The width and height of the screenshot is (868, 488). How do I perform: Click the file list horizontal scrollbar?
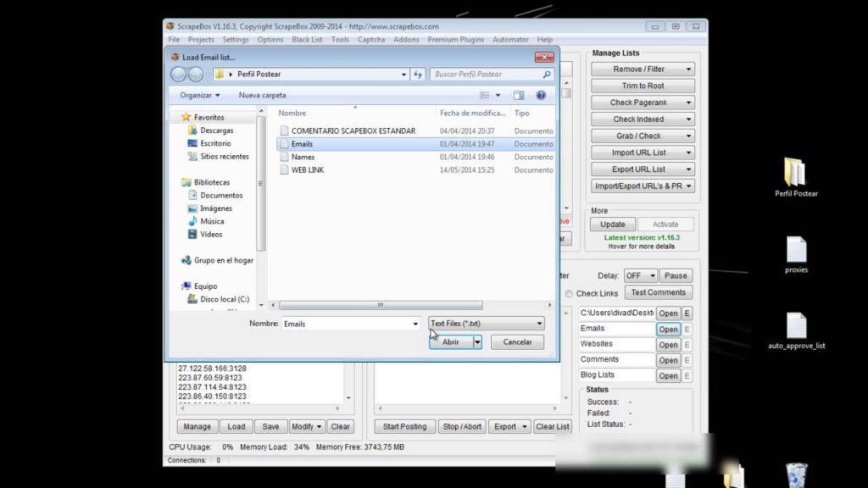[x=381, y=305]
